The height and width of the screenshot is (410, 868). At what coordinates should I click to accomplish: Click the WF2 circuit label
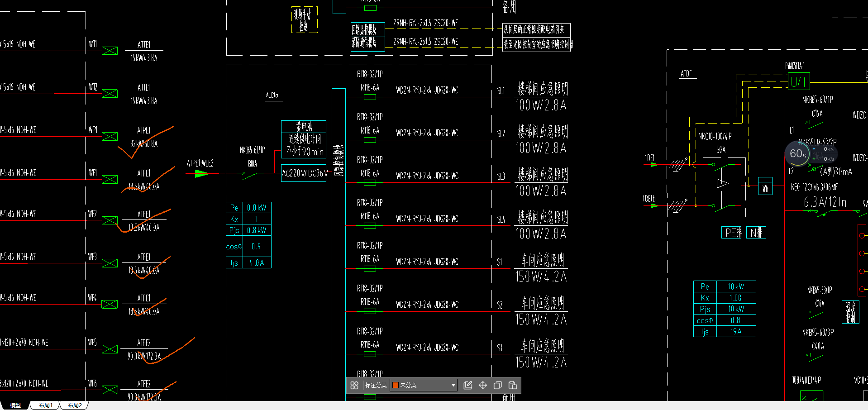coord(92,214)
